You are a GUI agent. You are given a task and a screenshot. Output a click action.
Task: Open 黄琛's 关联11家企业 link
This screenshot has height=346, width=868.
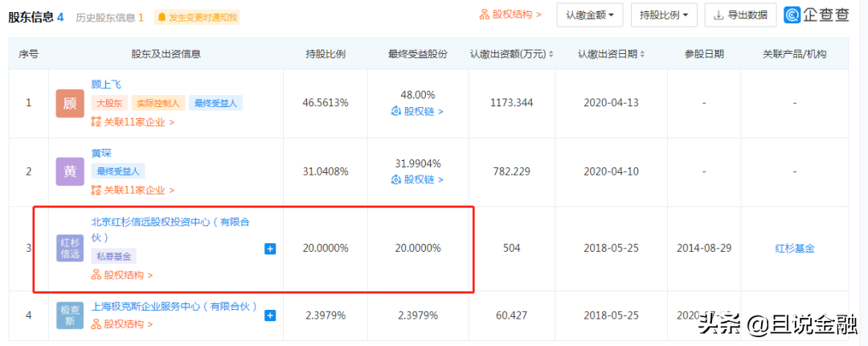pos(133,190)
